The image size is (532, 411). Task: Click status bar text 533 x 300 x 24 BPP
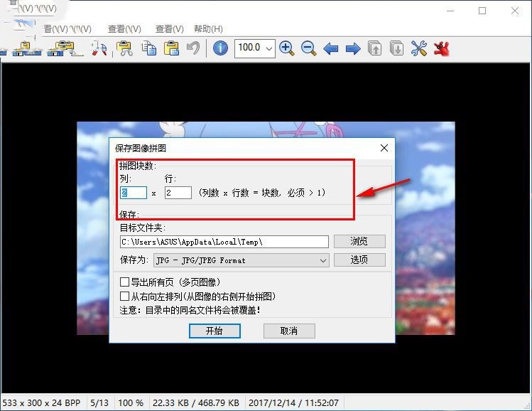click(41, 403)
